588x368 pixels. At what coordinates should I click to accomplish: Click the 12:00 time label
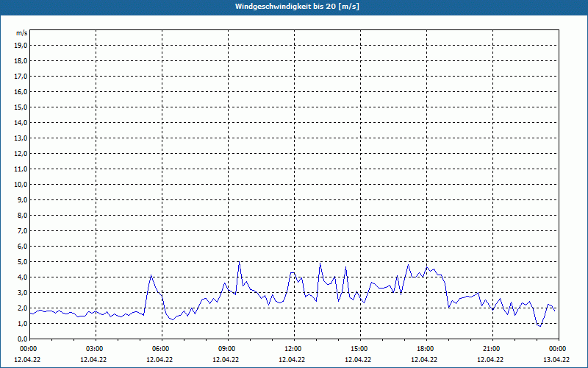click(294, 349)
